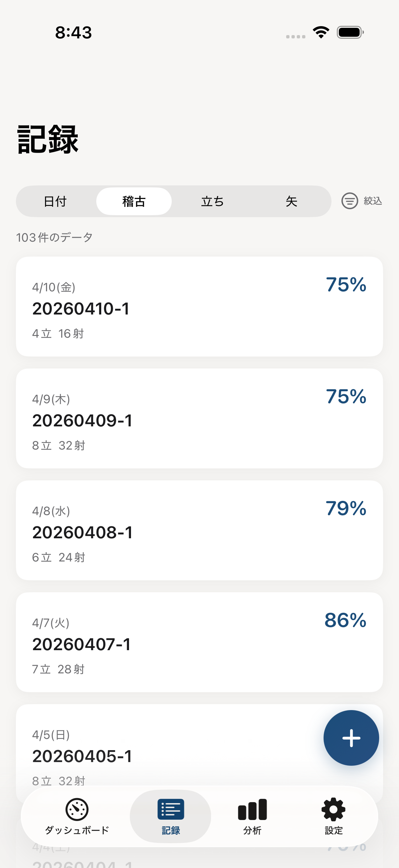Screen dimensions: 399x868
Task: Switch to the 日付 segment
Action: pos(56,202)
